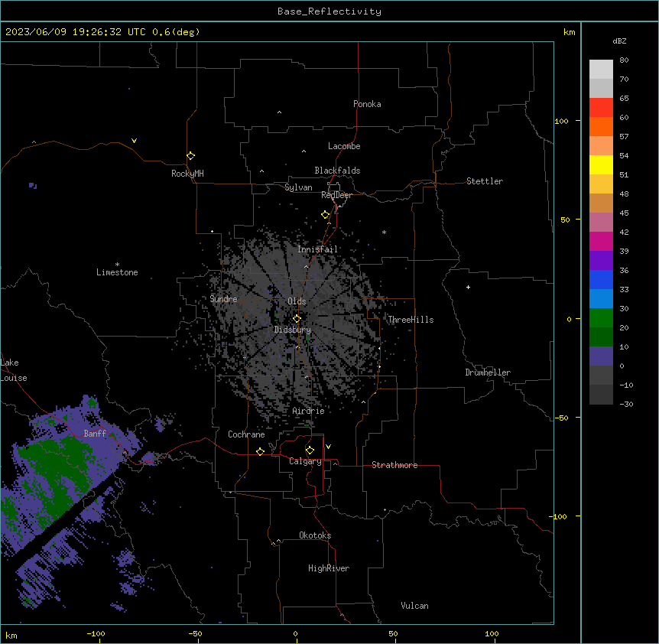Viewport: 659px width, 644px height.
Task: Click the Strathmore label
Action: 394,465
